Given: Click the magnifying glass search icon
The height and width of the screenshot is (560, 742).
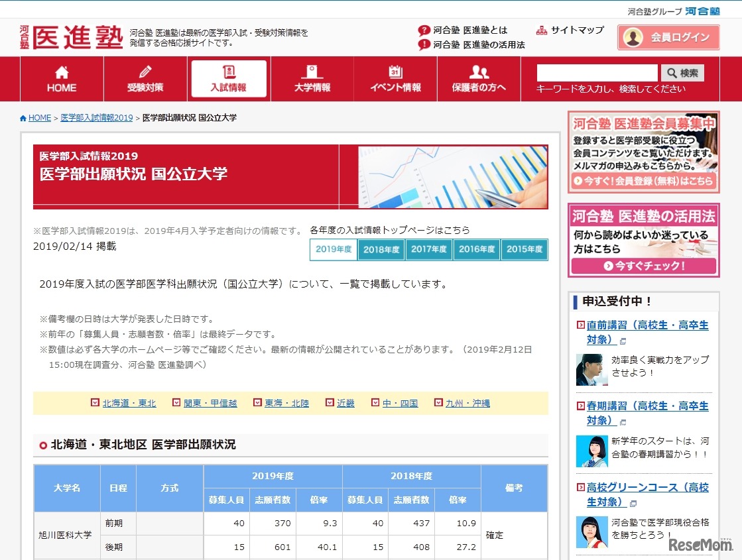Looking at the screenshot, I should coord(670,73).
